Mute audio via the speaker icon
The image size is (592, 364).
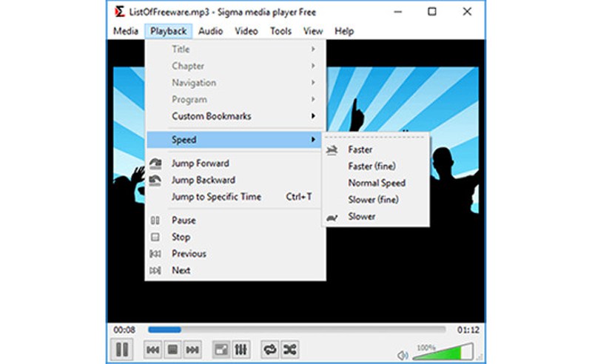(x=403, y=355)
